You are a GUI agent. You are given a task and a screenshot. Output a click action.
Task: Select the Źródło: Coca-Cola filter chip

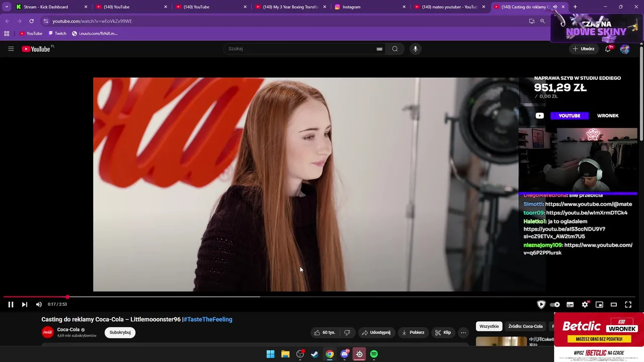525,326
